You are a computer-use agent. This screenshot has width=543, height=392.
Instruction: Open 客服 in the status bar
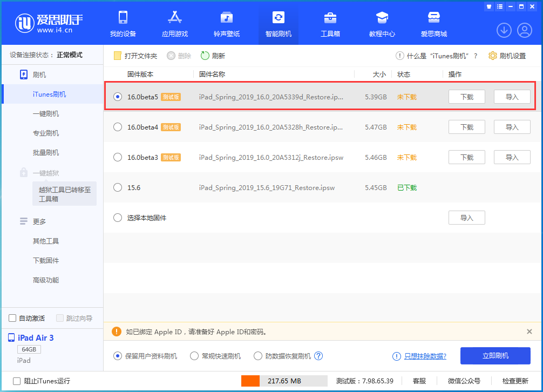[419, 381]
